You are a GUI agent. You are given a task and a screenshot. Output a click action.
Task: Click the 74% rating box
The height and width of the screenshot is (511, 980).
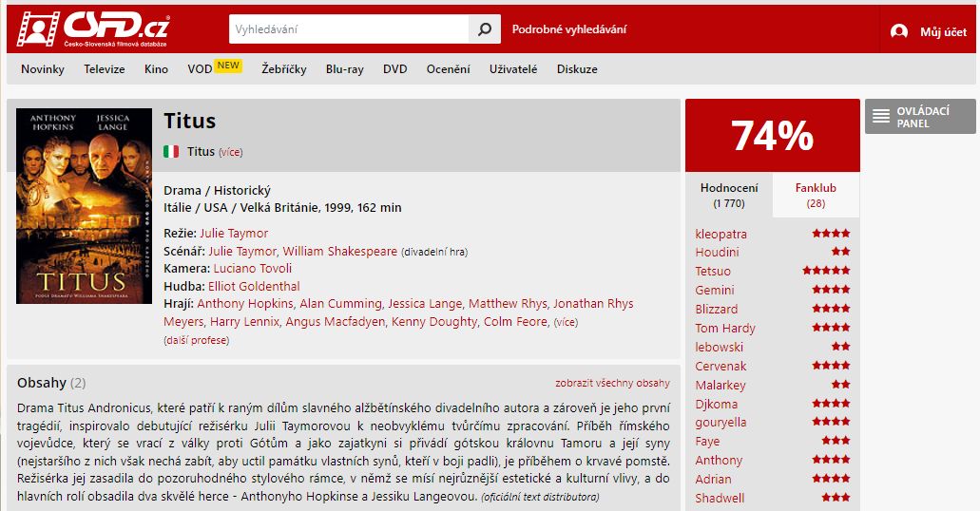pos(773,136)
